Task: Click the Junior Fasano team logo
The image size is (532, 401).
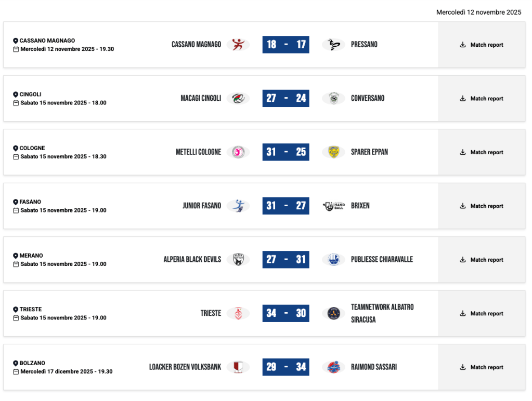Action: tap(238, 206)
